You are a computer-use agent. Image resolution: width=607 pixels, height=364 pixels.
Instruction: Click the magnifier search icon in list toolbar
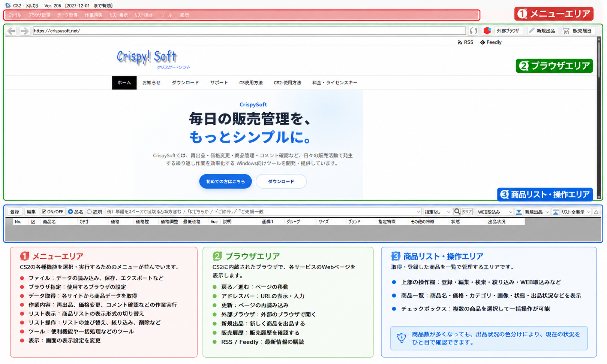457,212
